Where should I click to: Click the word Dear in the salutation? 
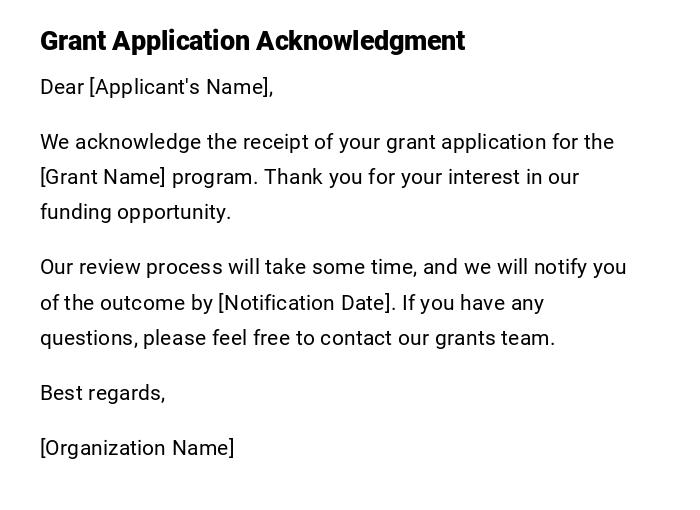point(62,87)
